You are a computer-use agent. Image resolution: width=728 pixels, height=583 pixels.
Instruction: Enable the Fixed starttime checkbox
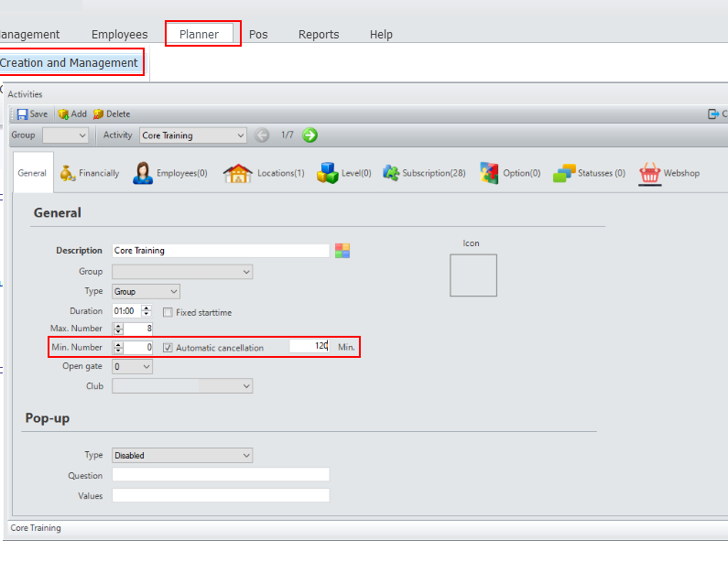(168, 312)
